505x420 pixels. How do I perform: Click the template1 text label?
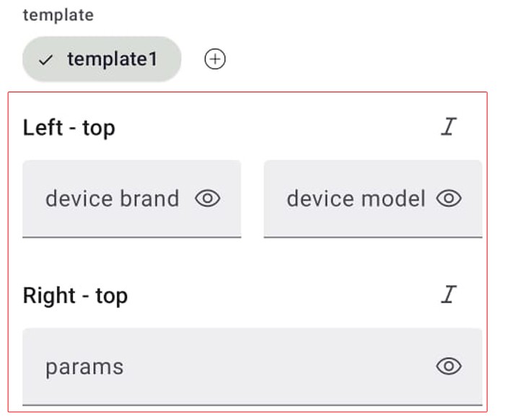pyautogui.click(x=113, y=59)
